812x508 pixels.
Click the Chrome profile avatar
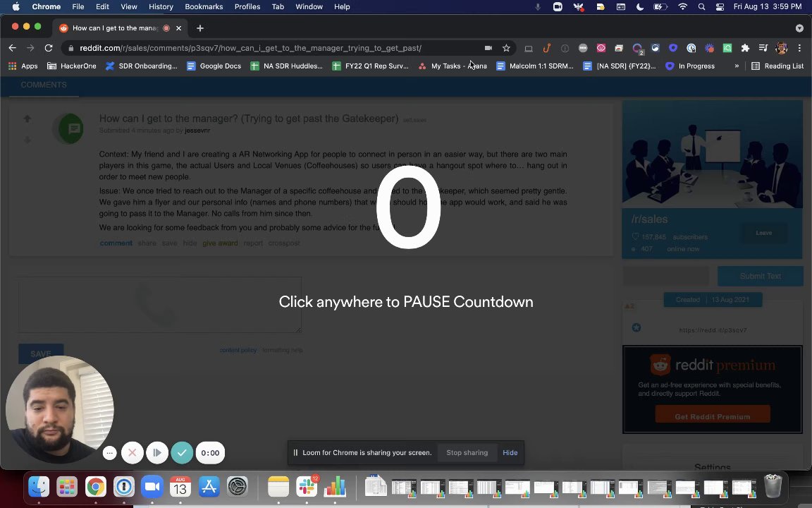click(782, 48)
